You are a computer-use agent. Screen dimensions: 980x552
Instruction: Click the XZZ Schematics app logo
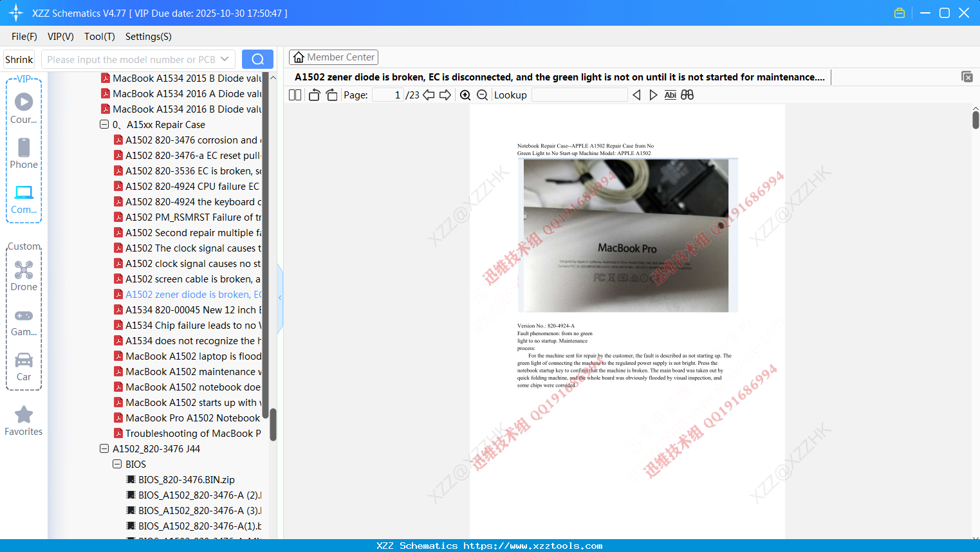16,13
